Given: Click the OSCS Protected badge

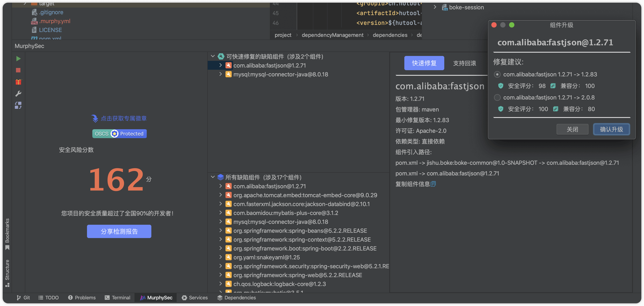Looking at the screenshot, I should (119, 134).
